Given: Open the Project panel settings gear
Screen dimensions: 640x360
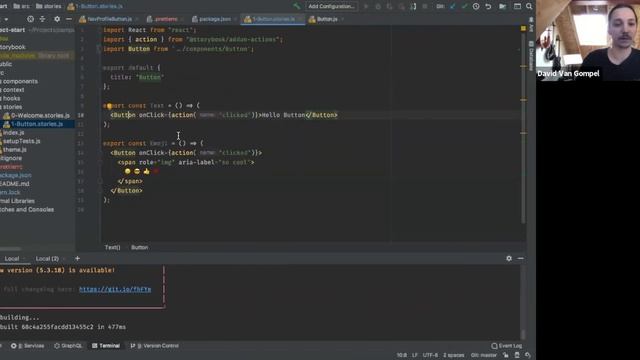Looking at the screenshot, I should point(57,19).
